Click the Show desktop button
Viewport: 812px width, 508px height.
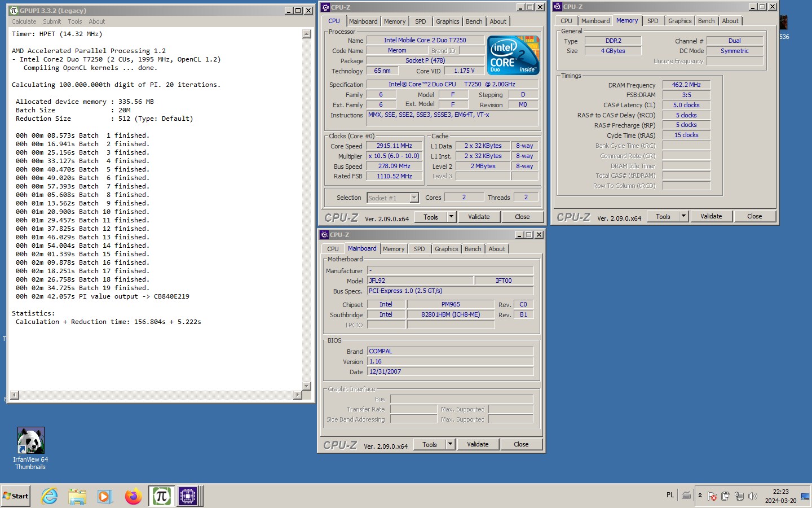805,496
